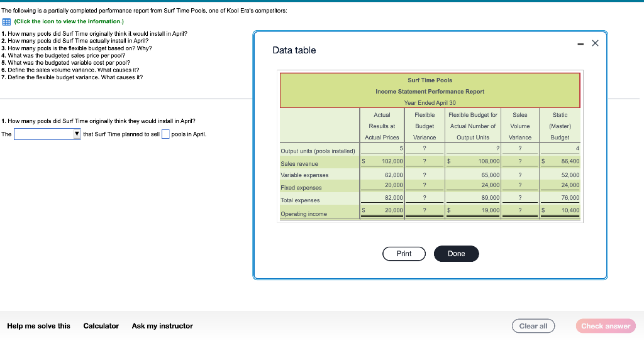
Task: Open the 'Click the icon to view the information' link
Action: pos(69,21)
